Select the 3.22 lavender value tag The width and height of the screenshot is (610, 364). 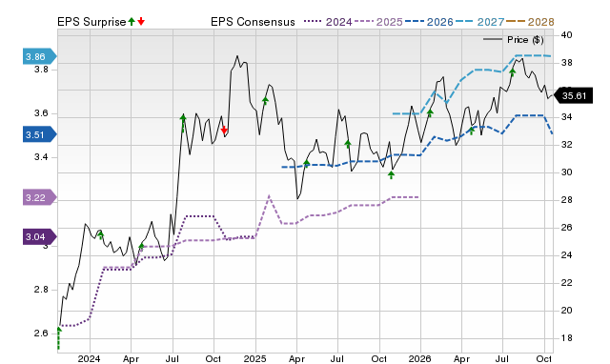click(x=40, y=197)
